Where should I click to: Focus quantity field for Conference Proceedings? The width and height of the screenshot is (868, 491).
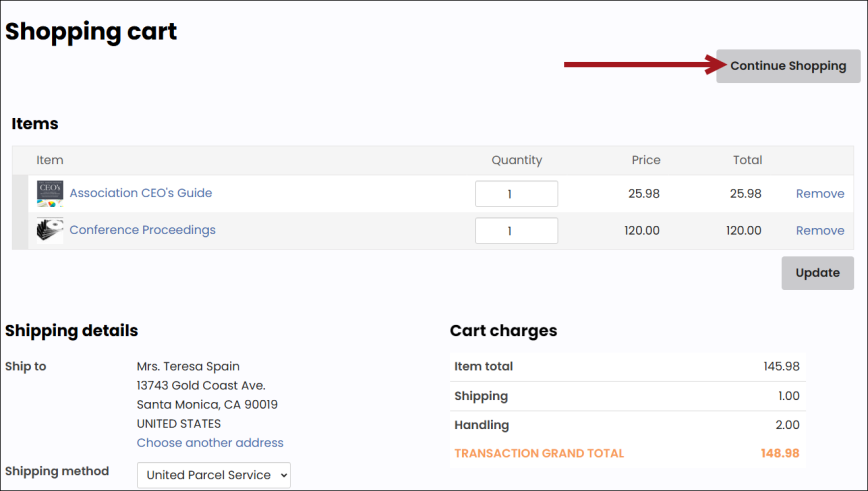coord(516,231)
